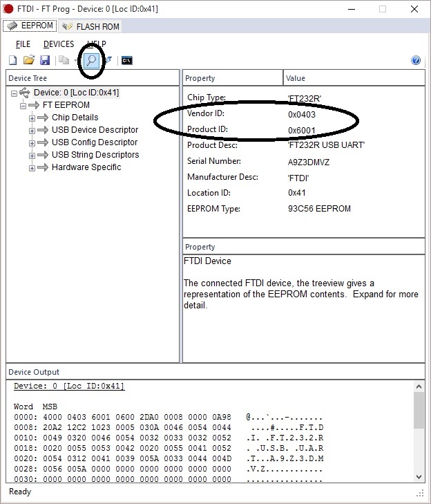Click the Device Tree panel header

93,78
